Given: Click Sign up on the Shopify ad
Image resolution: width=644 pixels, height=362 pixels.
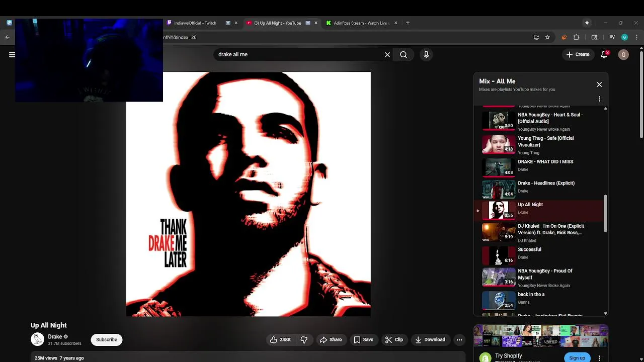Looking at the screenshot, I should (577, 358).
